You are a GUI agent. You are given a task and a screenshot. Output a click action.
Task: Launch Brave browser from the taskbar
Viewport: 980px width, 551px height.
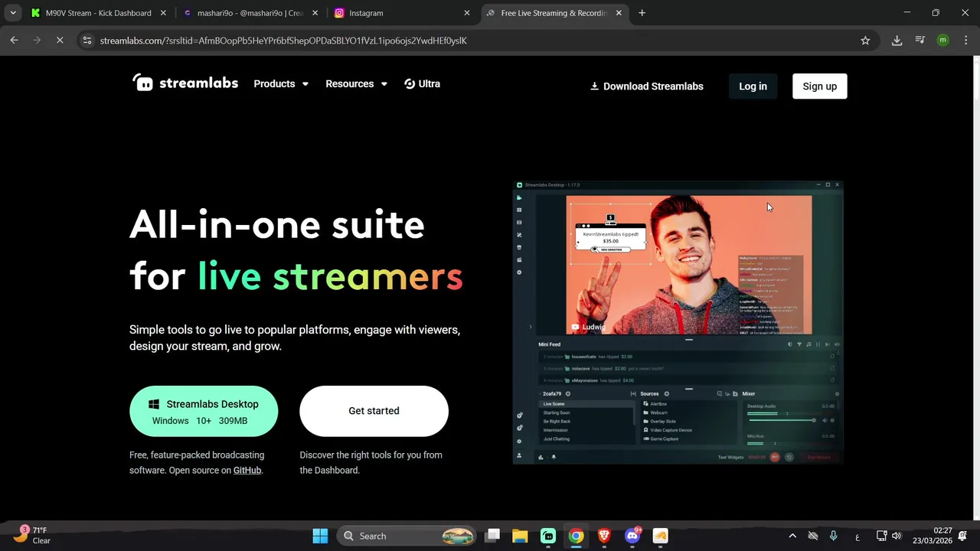tap(604, 536)
